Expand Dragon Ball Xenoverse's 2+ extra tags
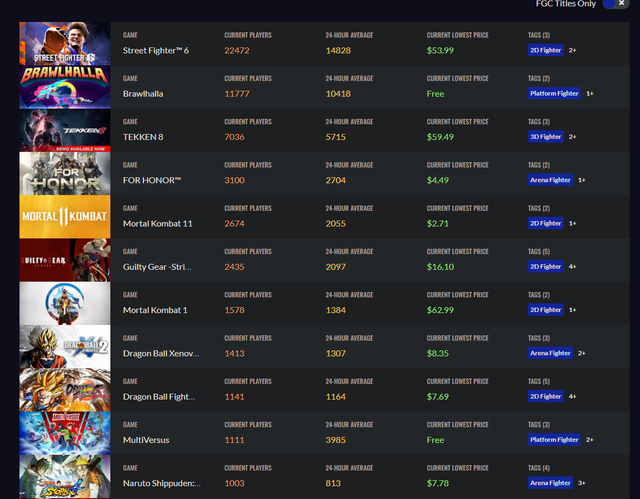This screenshot has width=640, height=499. click(582, 353)
